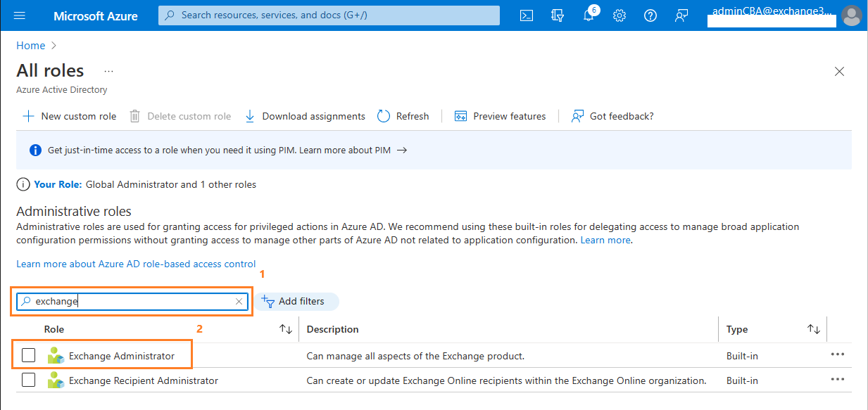Open Preview features
Viewport: 868px width, 410px height.
tap(501, 116)
